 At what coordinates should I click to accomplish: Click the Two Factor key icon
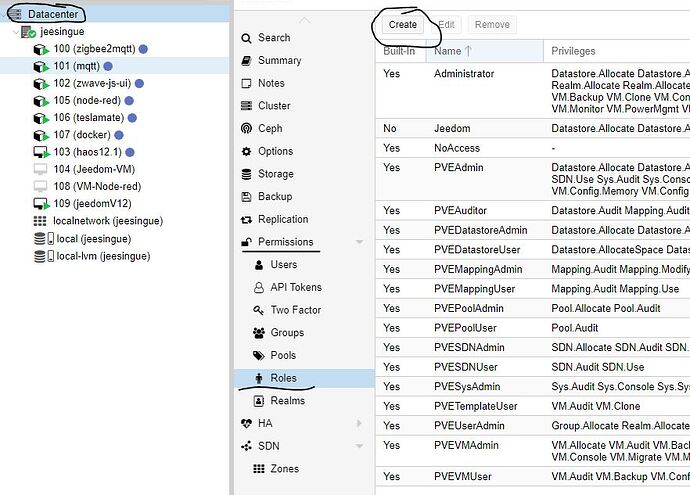coord(259,310)
